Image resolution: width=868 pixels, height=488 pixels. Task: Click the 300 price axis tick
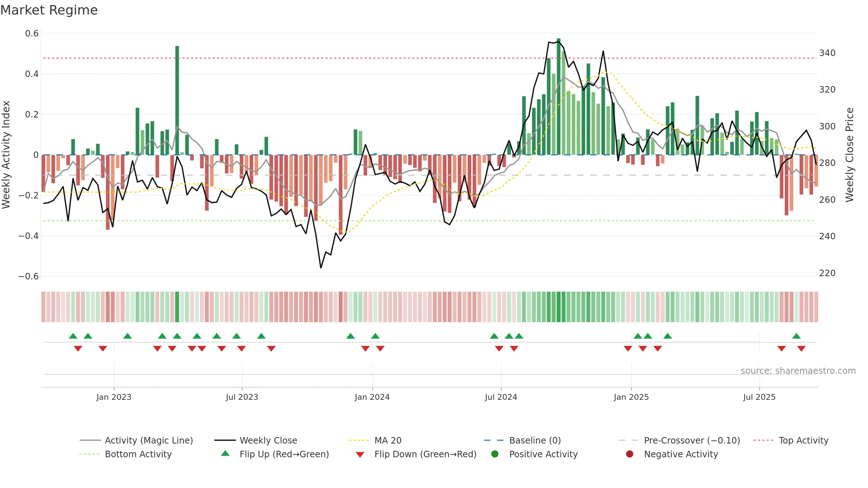click(x=827, y=126)
